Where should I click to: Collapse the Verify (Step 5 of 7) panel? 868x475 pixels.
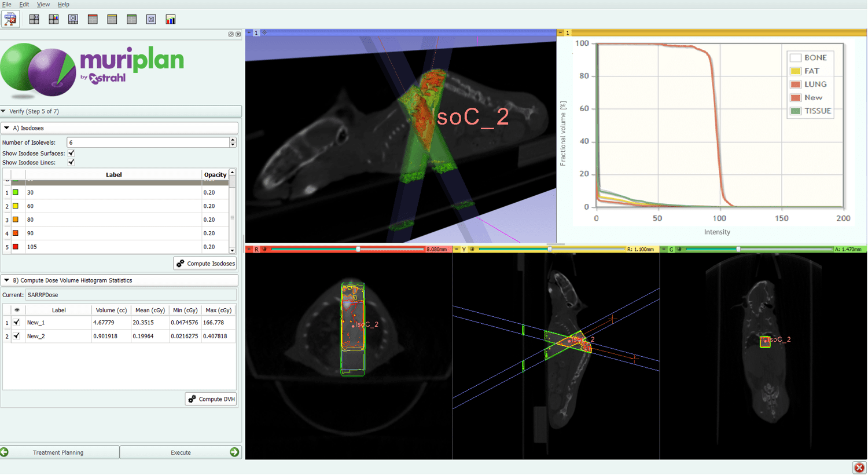(x=5, y=111)
